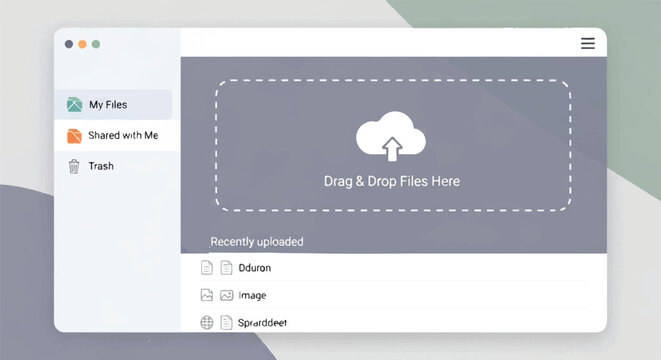Click the Drag & Drop Files Here text
The image size is (661, 360).
tap(392, 181)
